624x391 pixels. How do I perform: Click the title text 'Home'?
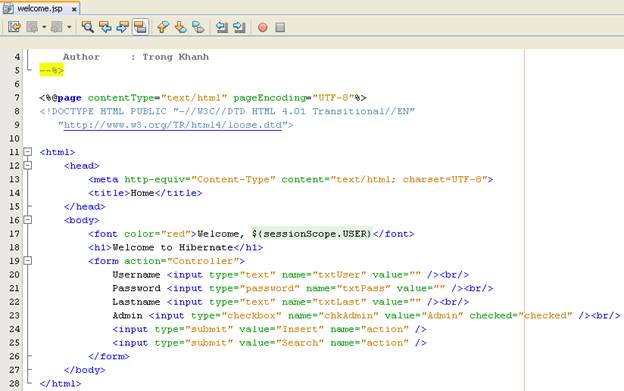(142, 193)
